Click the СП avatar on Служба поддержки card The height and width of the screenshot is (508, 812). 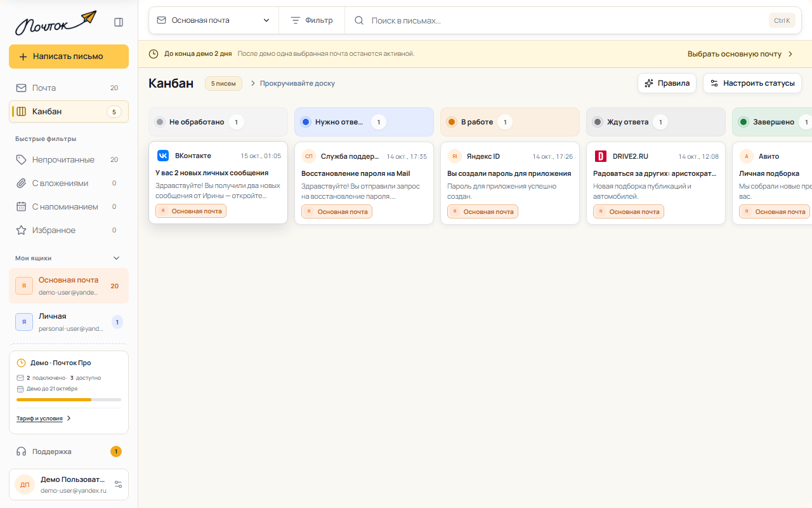pyautogui.click(x=308, y=156)
